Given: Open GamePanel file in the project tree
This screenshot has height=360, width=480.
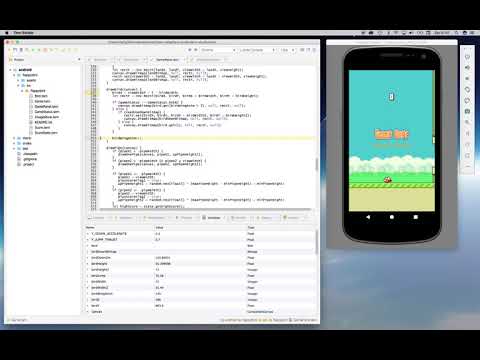Looking at the screenshot, I should tap(46, 107).
